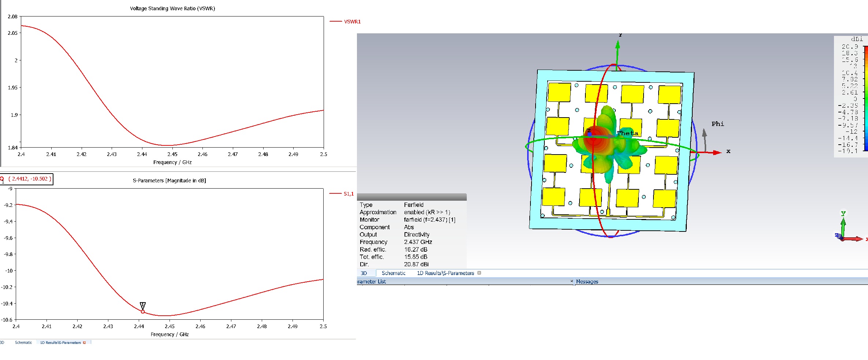The height and width of the screenshot is (360, 868).
Task: Click the Parameter List panel header
Action: point(371,282)
